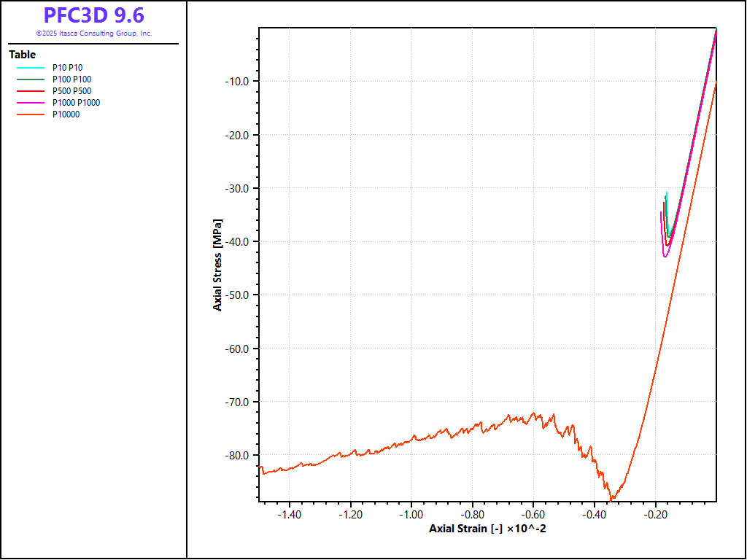Click the -1.00 tick label on x-axis
747x560 pixels.
point(411,514)
